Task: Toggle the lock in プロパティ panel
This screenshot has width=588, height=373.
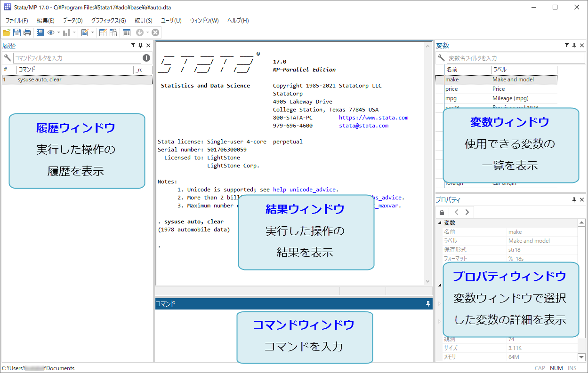Action: click(442, 212)
